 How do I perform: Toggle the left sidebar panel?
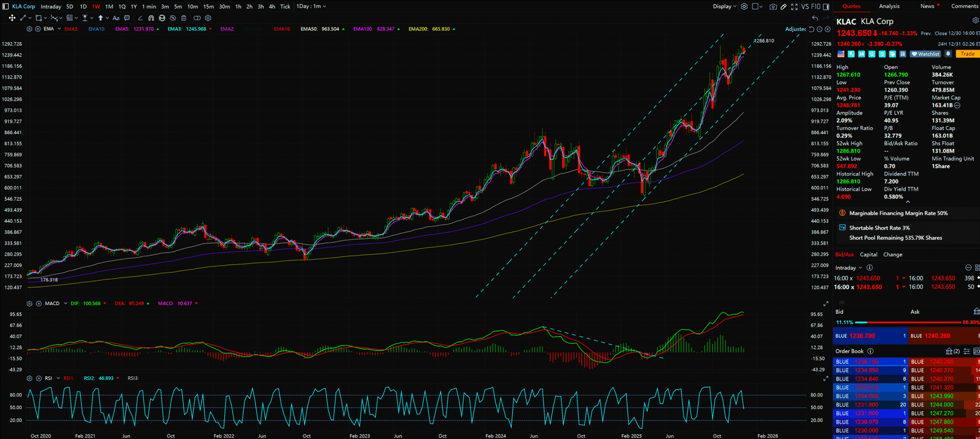click(6, 7)
